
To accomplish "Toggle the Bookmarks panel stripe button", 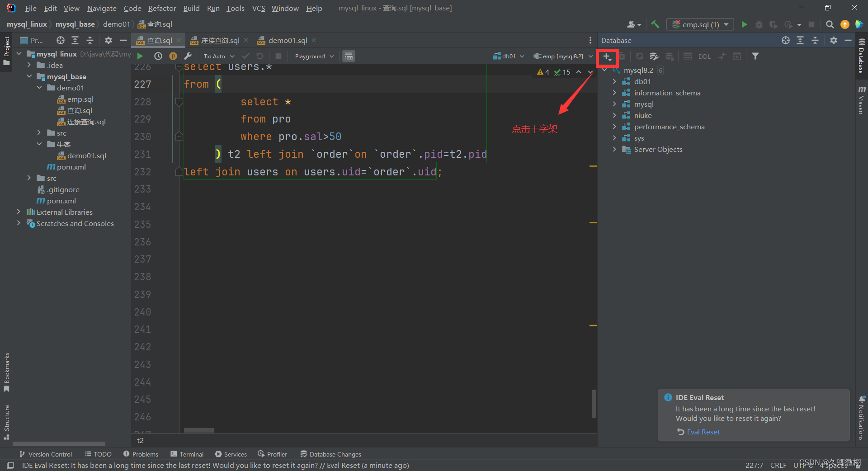I will coord(6,372).
